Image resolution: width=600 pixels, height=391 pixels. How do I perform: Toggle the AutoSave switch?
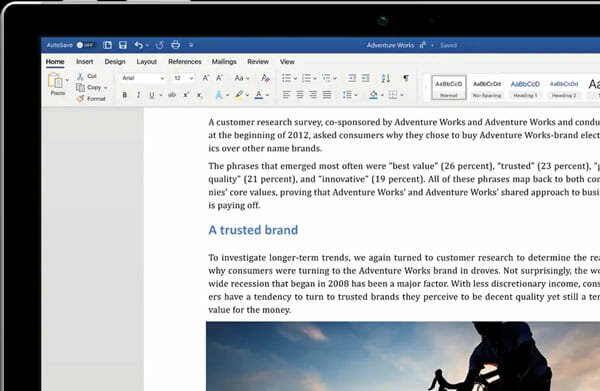point(85,45)
